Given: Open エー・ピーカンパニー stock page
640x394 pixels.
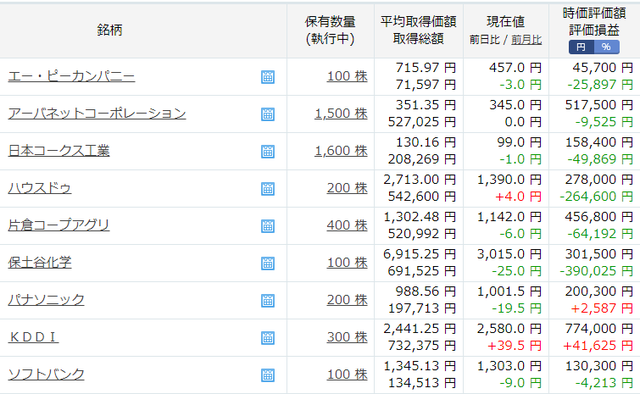Looking at the screenshot, I should tap(71, 76).
